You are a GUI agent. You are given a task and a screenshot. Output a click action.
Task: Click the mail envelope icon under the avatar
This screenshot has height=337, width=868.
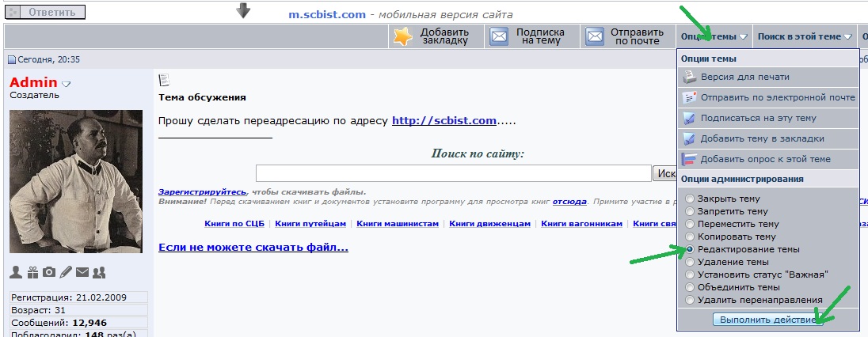click(82, 272)
